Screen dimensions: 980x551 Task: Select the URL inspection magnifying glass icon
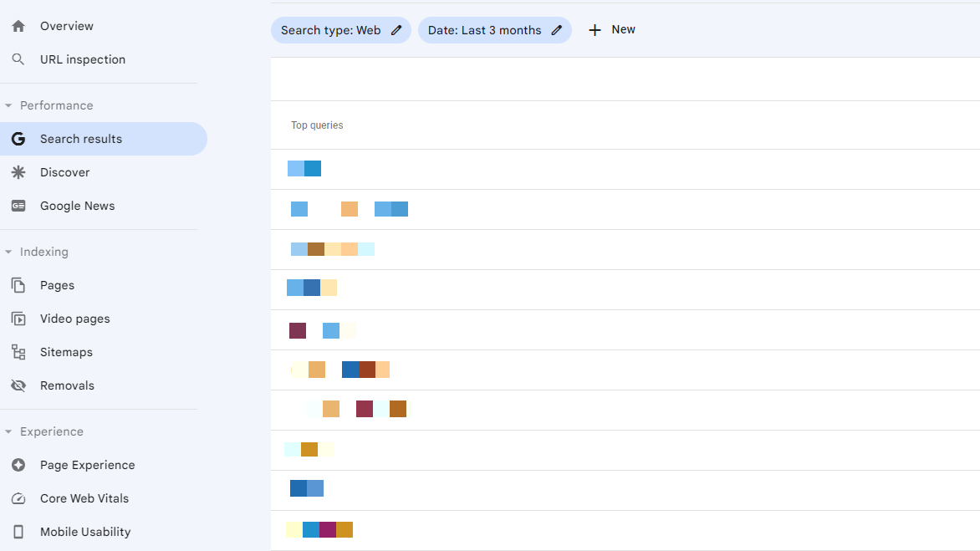pyautogui.click(x=18, y=59)
